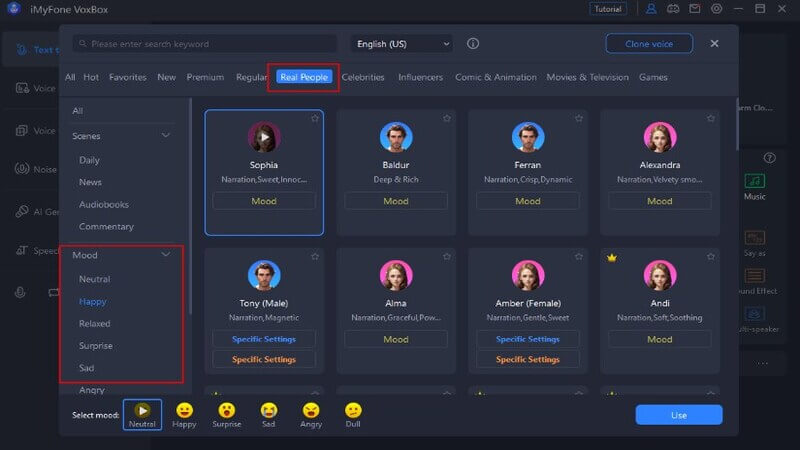Select the Alexandra voice avatar

tap(660, 137)
